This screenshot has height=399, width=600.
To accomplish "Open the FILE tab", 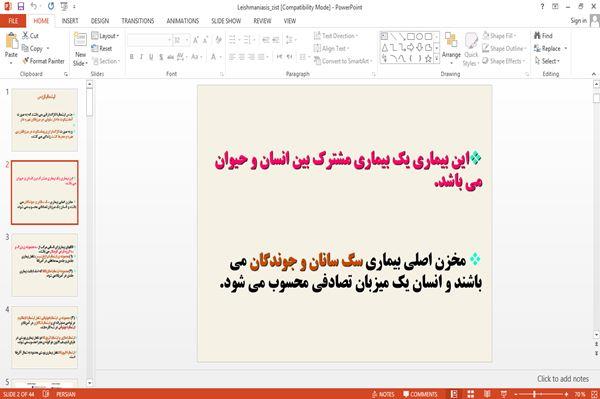I will (x=13, y=21).
